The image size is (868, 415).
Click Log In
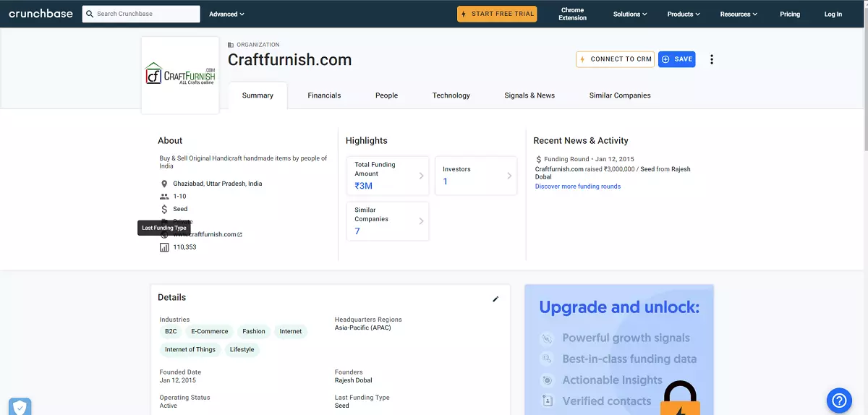pos(833,14)
